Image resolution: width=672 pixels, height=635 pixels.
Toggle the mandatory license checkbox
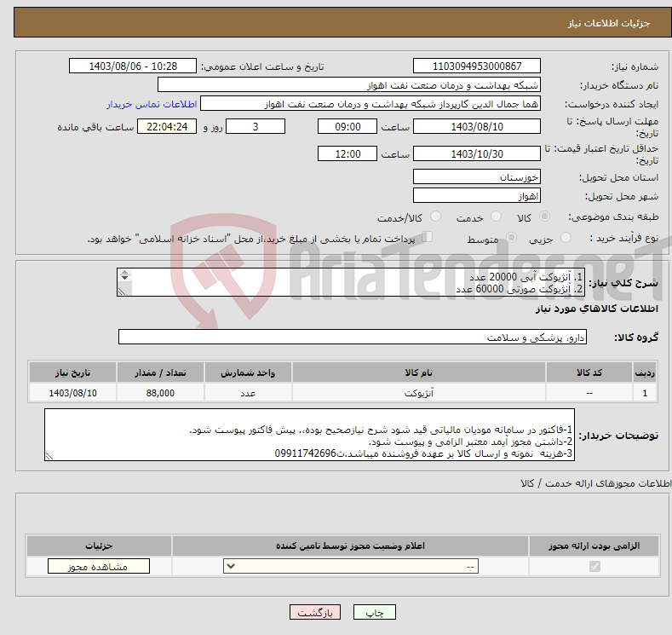pyautogui.click(x=594, y=567)
